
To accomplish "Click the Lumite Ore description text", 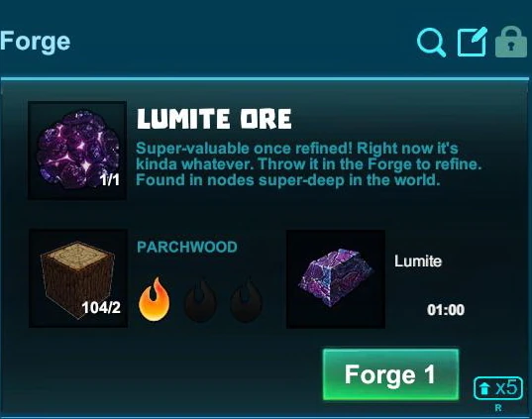I will (x=309, y=164).
